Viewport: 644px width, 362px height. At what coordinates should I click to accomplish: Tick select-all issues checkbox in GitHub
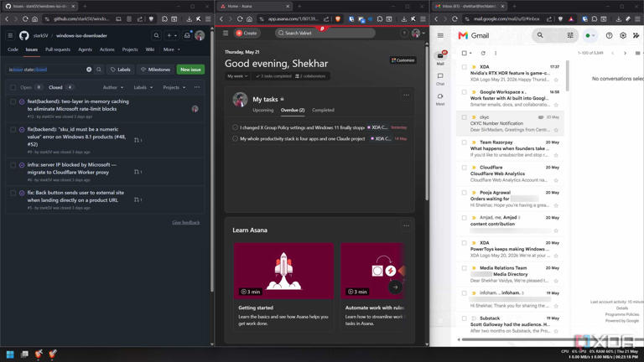click(x=13, y=87)
